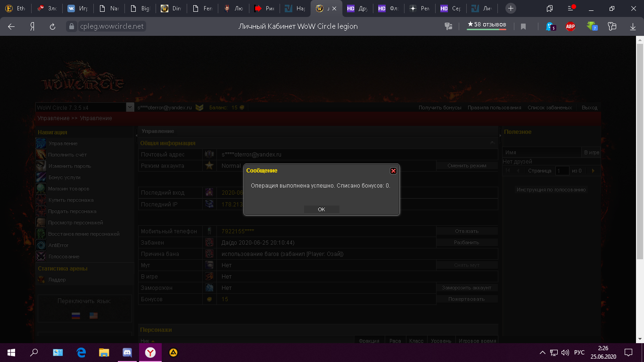Open the Список забаненых menu item
Screen dimensions: 644x362
(x=550, y=107)
